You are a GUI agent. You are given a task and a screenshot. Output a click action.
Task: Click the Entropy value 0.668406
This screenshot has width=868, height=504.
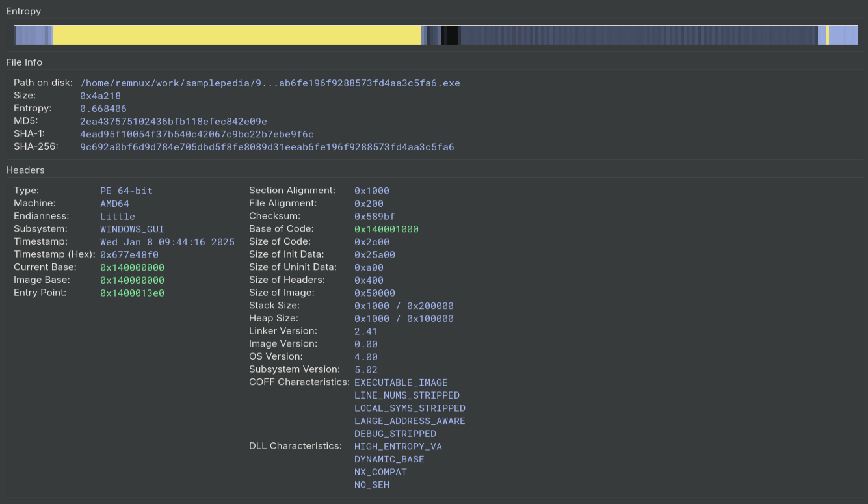[x=103, y=109]
